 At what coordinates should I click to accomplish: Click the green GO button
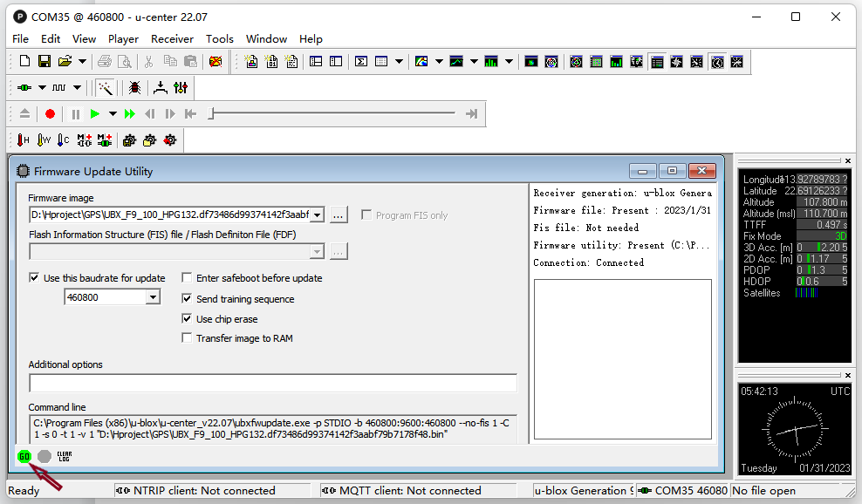click(24, 456)
